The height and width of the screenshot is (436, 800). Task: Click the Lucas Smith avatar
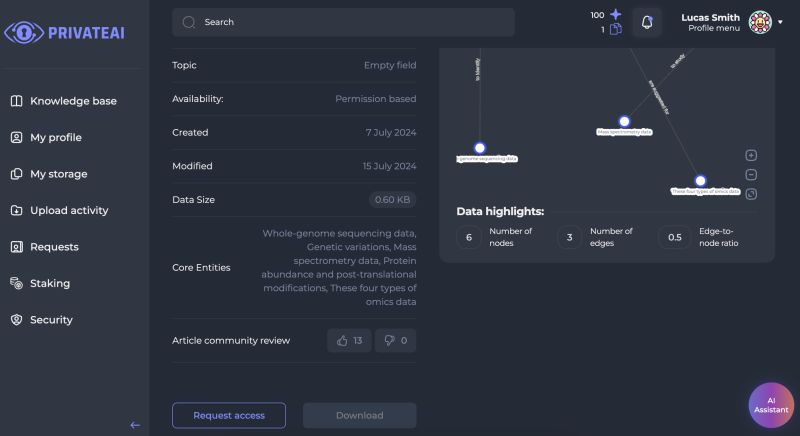point(760,22)
